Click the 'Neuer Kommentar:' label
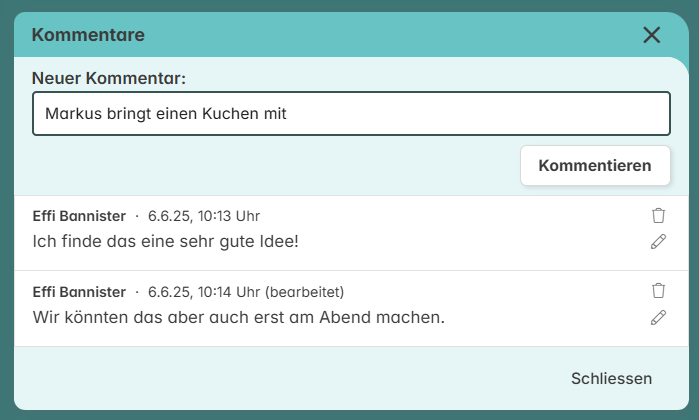 pos(109,78)
